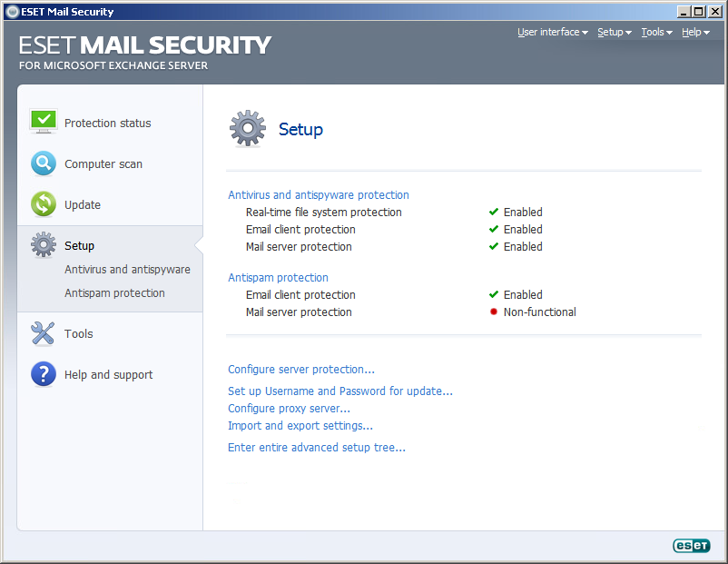Open Update using its green arrows icon

pos(43,203)
